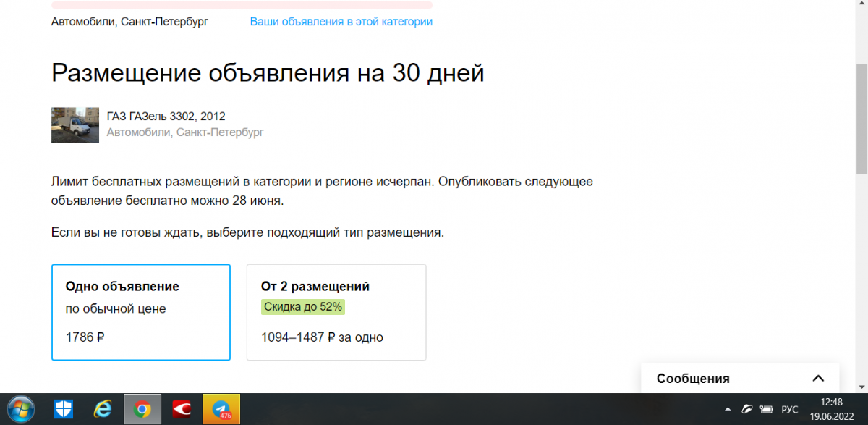
Task: Open the blue shield app in taskbar
Action: click(64, 410)
